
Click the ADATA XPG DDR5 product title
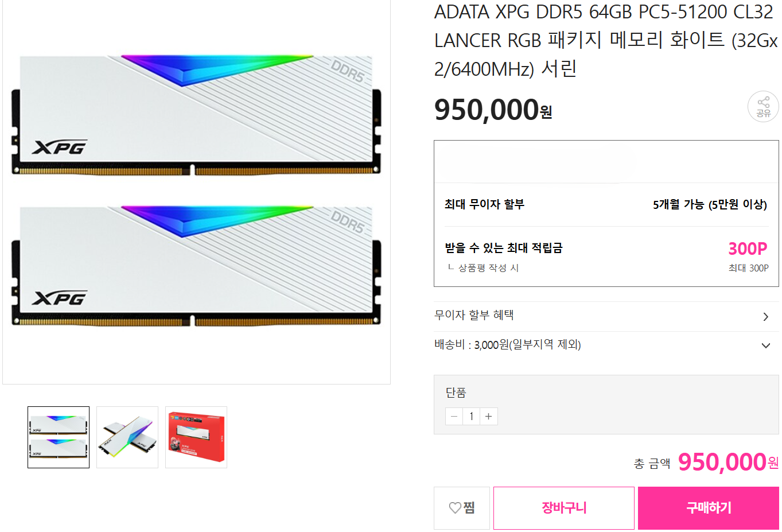coord(606,40)
